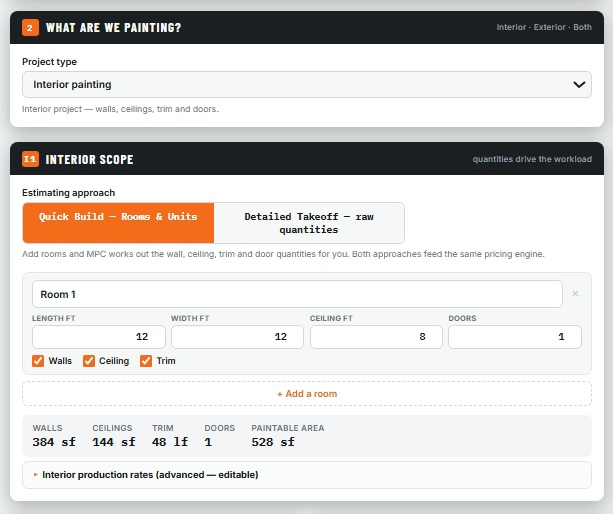Edit the Room 1 name field

pos(297,294)
